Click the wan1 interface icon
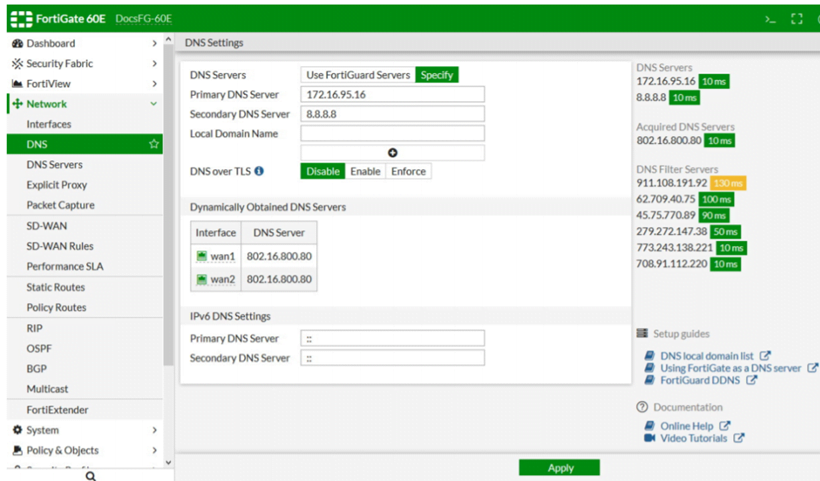820x481 pixels. tap(201, 256)
